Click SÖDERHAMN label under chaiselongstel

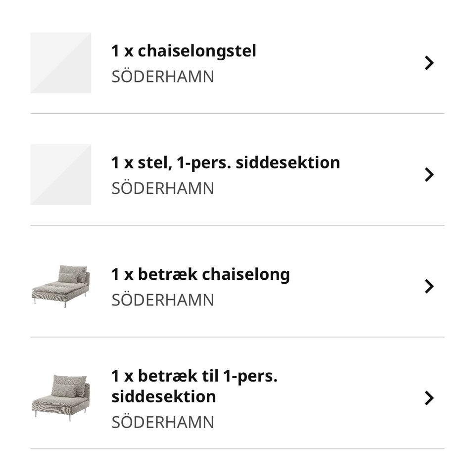pos(163,77)
